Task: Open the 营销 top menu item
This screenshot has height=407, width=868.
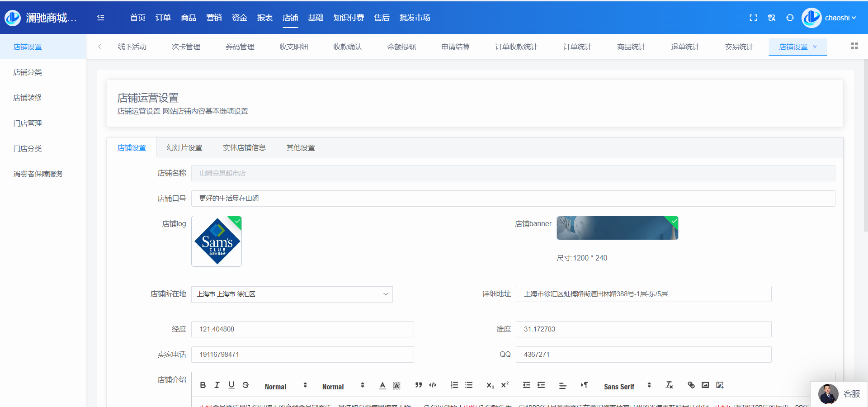Action: [x=214, y=18]
